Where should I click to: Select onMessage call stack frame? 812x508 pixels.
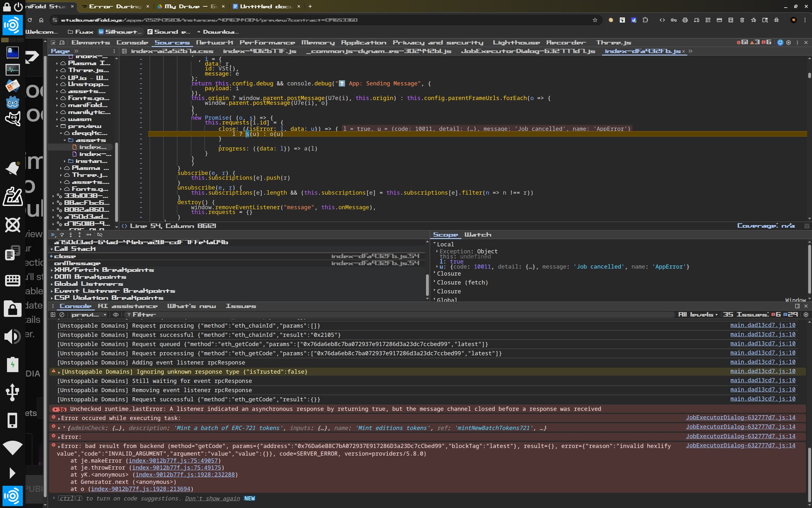point(77,263)
